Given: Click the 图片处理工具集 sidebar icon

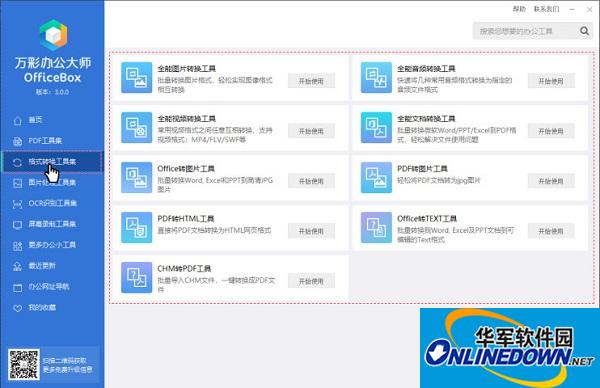Looking at the screenshot, I should click(x=18, y=183).
